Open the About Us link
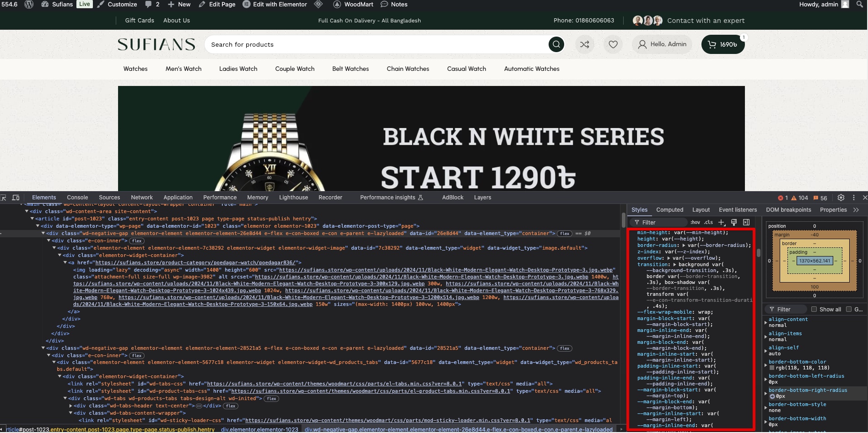The height and width of the screenshot is (433, 868). point(177,21)
